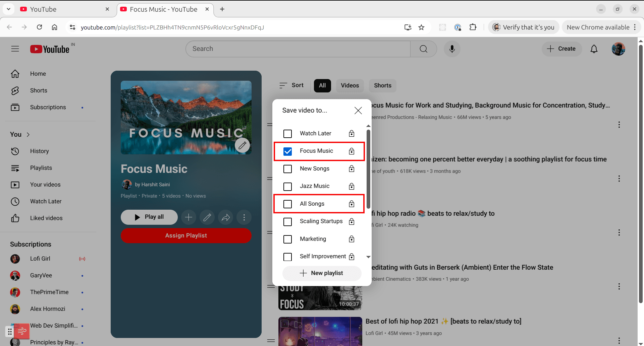Click the page vertical scrollbar
This screenshot has height=346, width=644.
coord(640,174)
